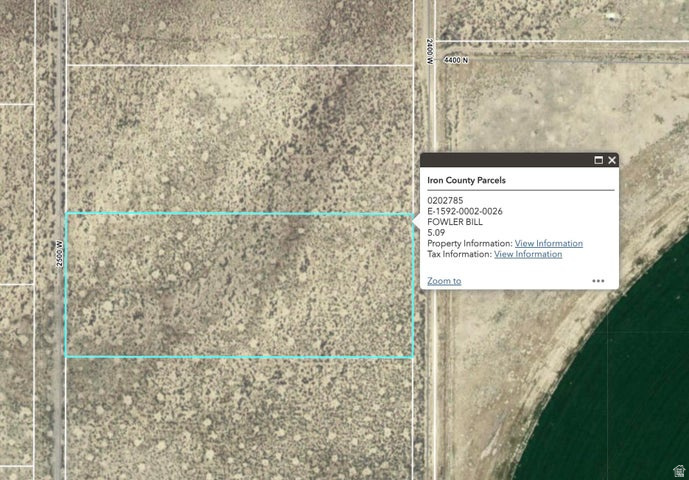Click the Zoom to link
Image resolution: width=689 pixels, height=480 pixels.
444,281
